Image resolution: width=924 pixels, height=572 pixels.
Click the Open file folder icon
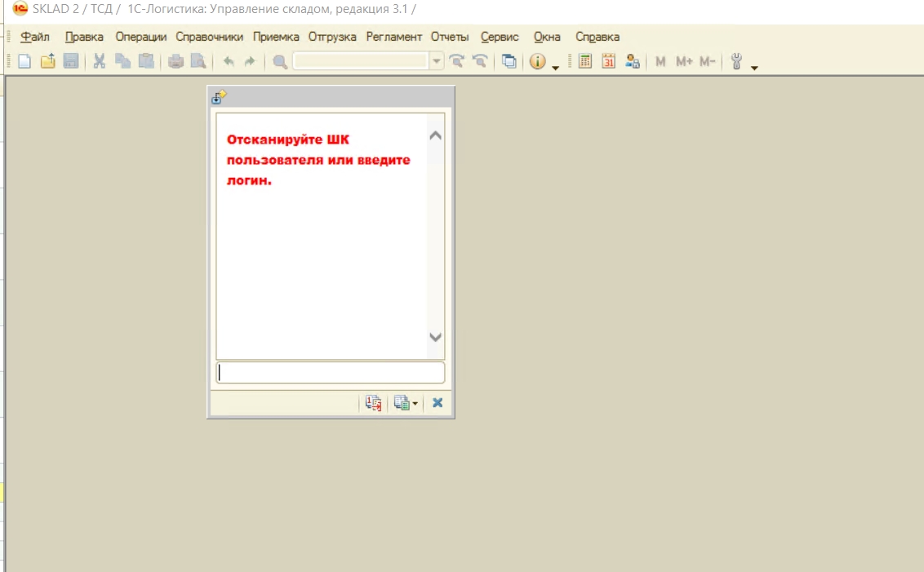[x=47, y=61]
